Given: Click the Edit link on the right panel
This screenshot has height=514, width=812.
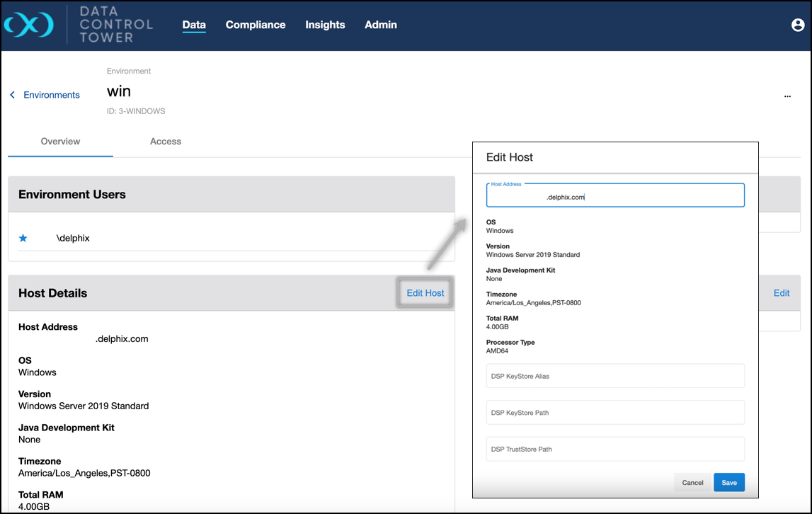Looking at the screenshot, I should point(782,293).
